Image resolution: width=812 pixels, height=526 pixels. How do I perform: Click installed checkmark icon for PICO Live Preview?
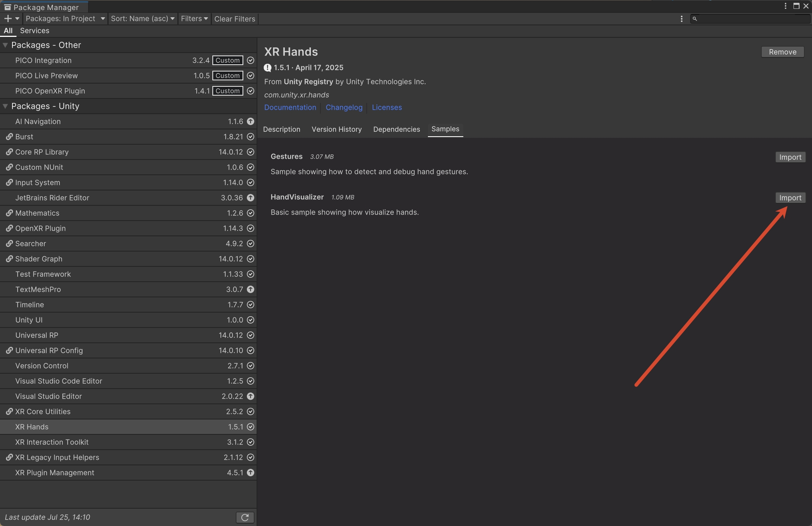pyautogui.click(x=251, y=76)
